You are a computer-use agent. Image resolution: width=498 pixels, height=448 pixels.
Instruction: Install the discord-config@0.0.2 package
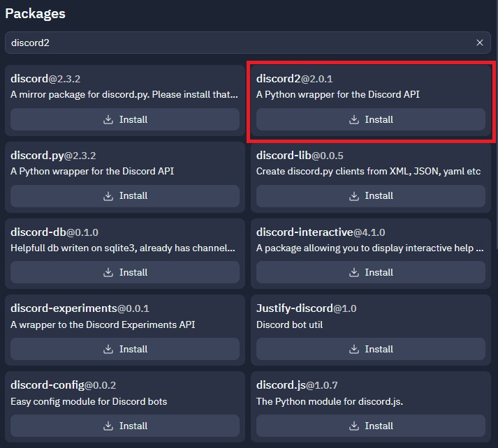click(125, 426)
